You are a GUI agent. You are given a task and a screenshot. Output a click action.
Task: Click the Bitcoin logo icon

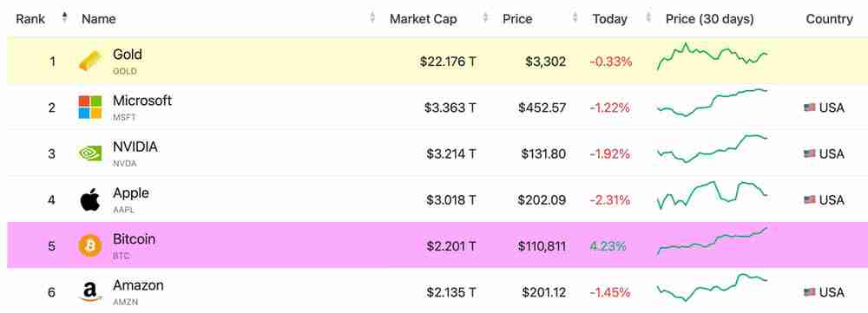[x=90, y=245]
